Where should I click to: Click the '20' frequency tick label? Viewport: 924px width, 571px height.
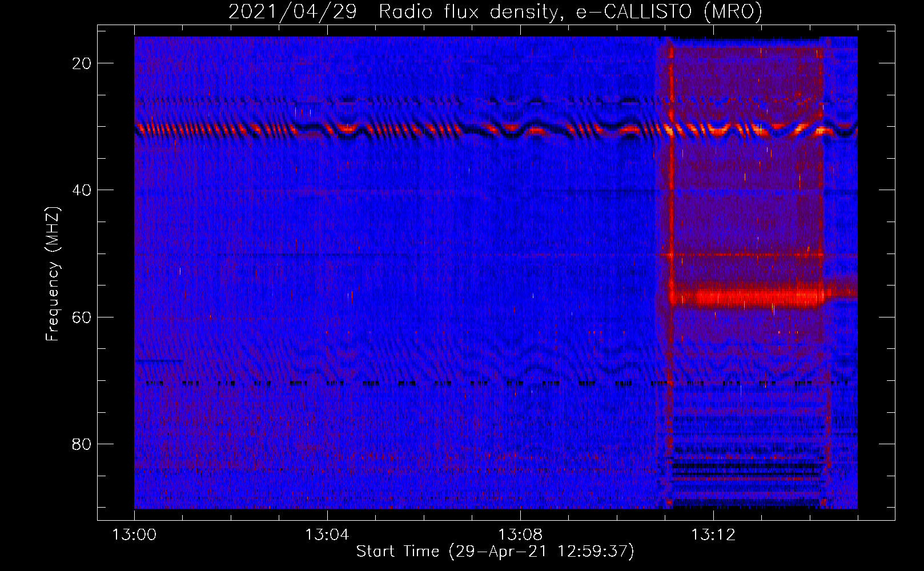coord(82,63)
